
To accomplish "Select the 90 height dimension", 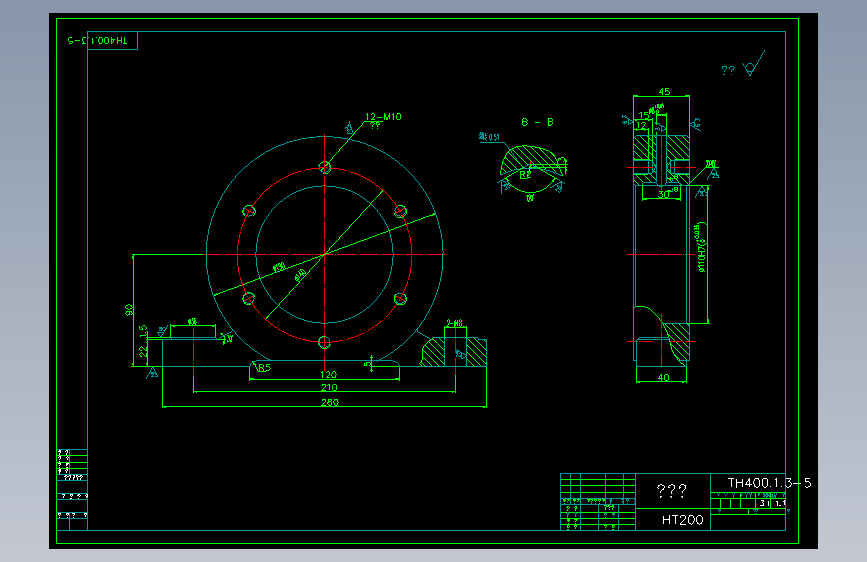I will [x=129, y=310].
